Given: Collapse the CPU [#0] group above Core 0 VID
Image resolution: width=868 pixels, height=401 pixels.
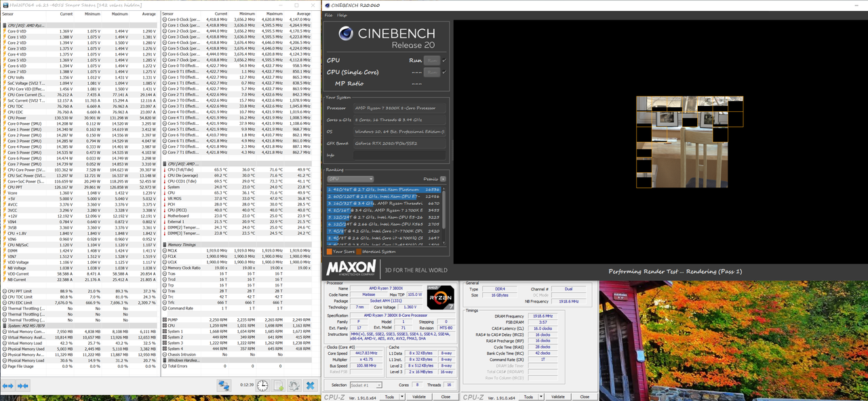Looking at the screenshot, I should [x=3, y=25].
